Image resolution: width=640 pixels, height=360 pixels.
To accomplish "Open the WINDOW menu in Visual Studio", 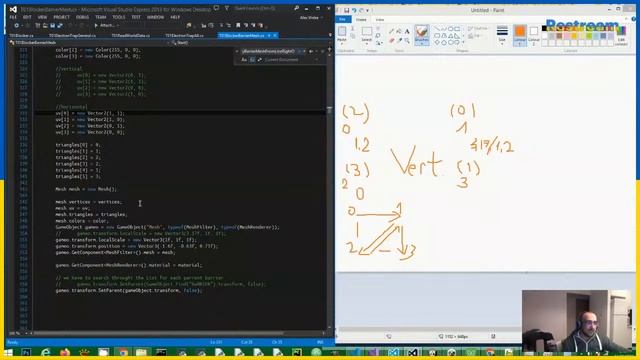I will coord(155,17).
